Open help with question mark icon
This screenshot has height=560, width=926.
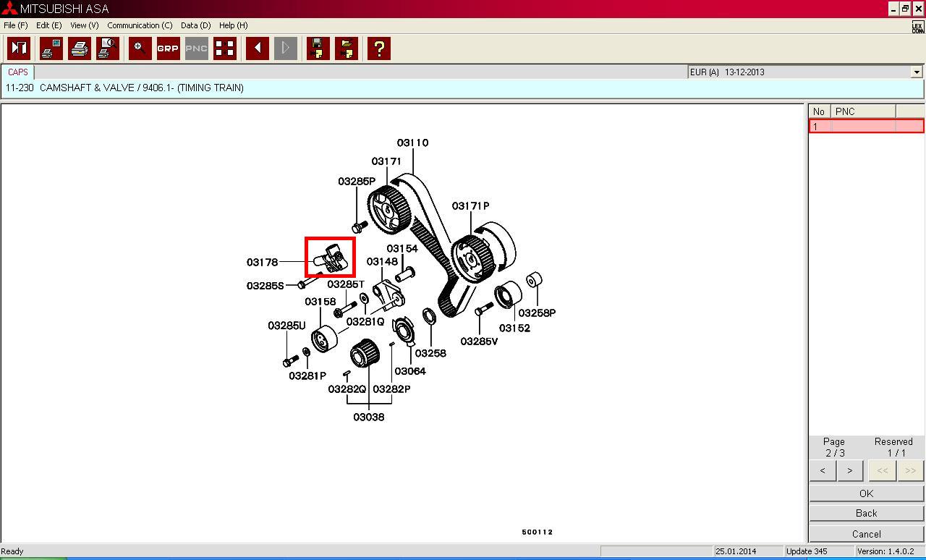[379, 48]
